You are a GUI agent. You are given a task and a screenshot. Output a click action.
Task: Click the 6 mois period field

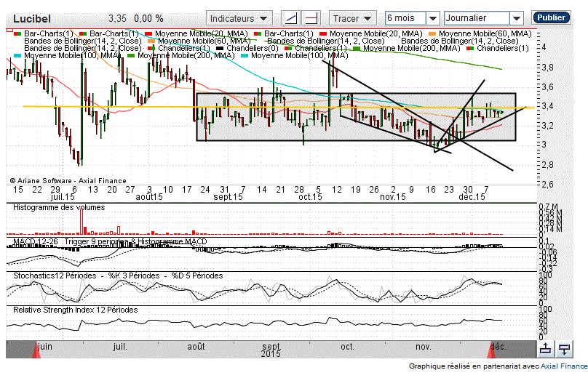coord(406,18)
